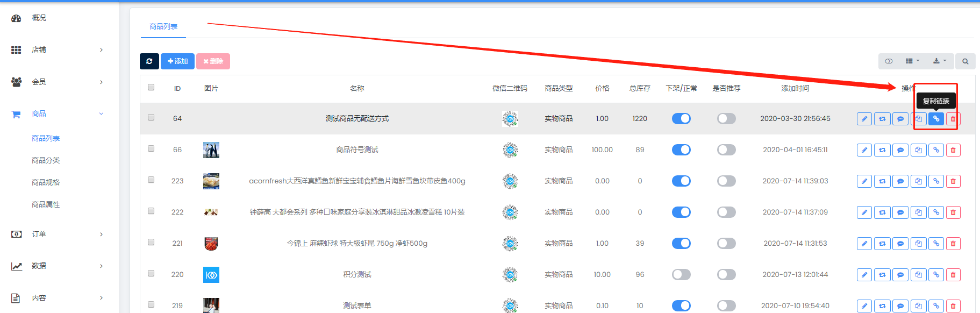Click the comment bubble icon for product 222
Viewport: 980px width, 313px height.
(x=900, y=212)
